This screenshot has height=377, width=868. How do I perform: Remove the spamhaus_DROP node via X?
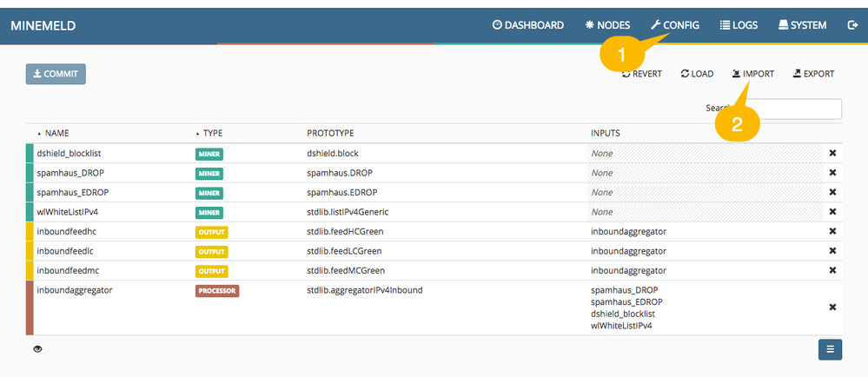[x=832, y=173]
